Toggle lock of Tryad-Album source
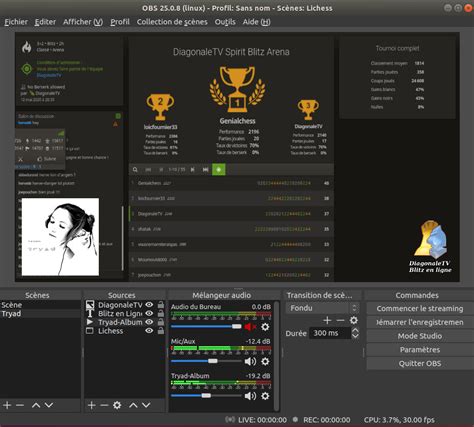Screen dimensions: 474x427 pyautogui.click(x=161, y=322)
